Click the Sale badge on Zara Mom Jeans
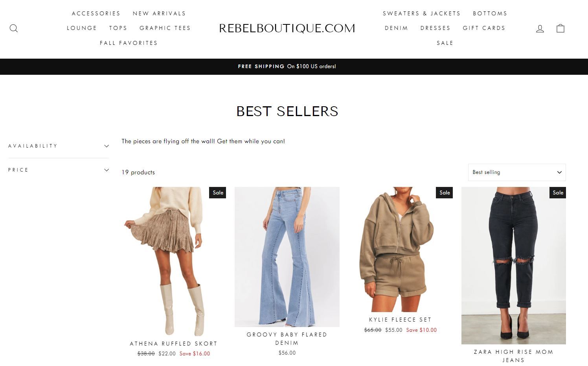The image size is (588, 366). [558, 192]
